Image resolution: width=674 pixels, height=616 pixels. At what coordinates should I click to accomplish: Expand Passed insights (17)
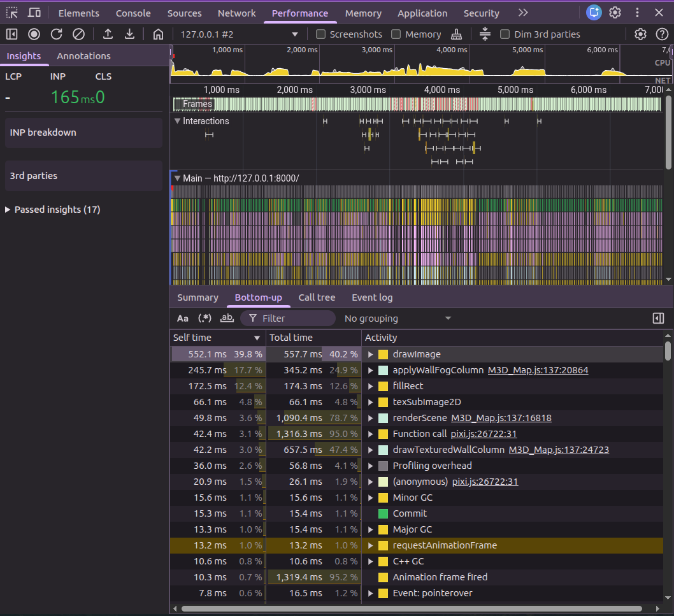[8, 210]
